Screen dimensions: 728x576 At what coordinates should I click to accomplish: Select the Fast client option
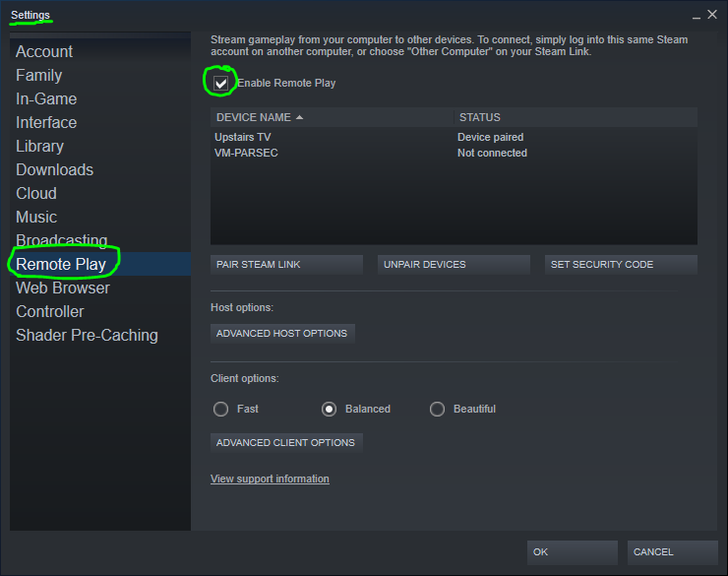[x=220, y=410]
